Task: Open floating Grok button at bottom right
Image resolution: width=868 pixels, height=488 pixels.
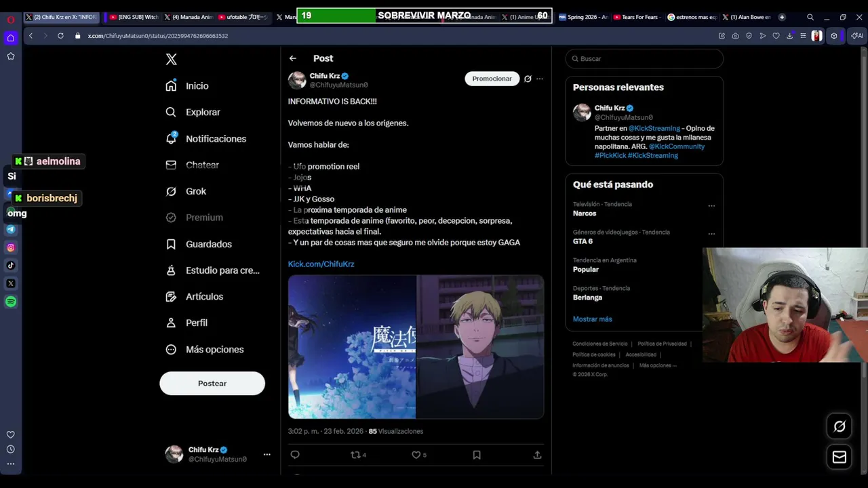Action: 840,426
